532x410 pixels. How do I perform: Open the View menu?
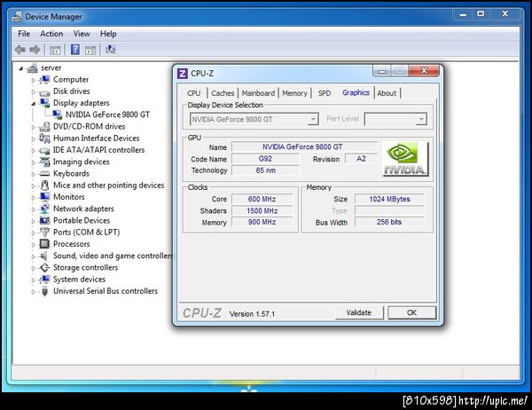[x=82, y=34]
